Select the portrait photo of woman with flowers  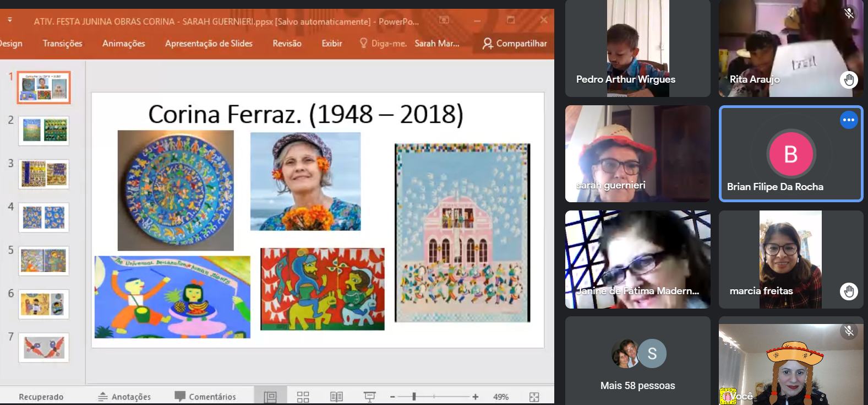pos(305,181)
